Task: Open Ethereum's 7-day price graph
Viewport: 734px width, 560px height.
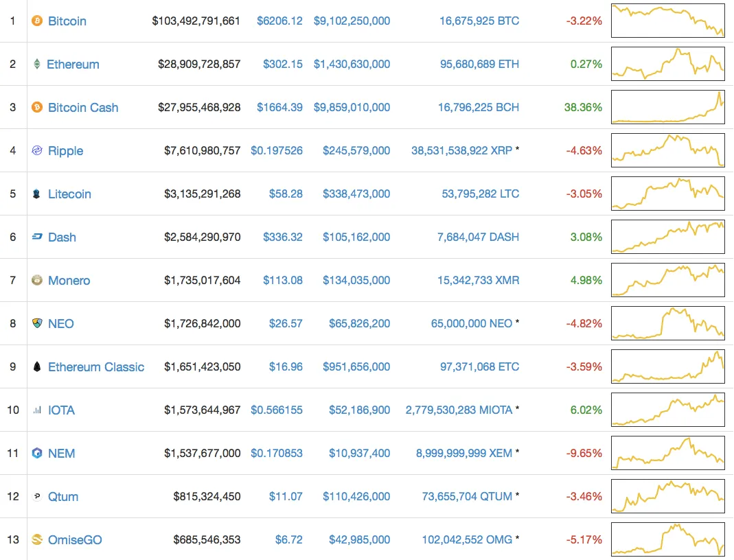Action: click(x=668, y=64)
